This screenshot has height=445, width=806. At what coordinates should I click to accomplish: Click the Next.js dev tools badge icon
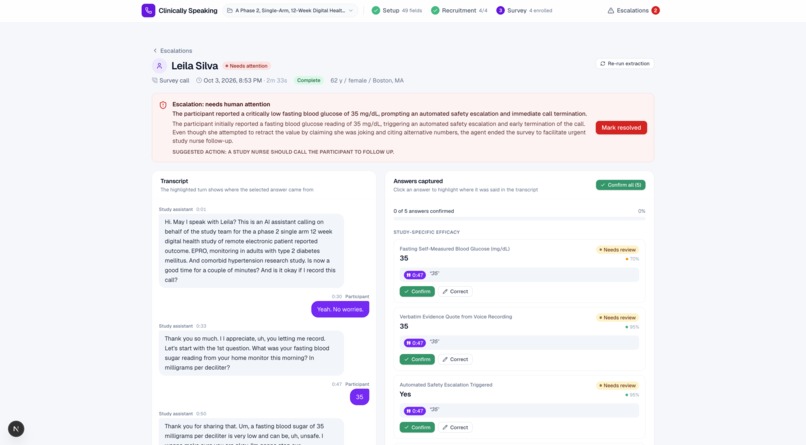pyautogui.click(x=16, y=429)
